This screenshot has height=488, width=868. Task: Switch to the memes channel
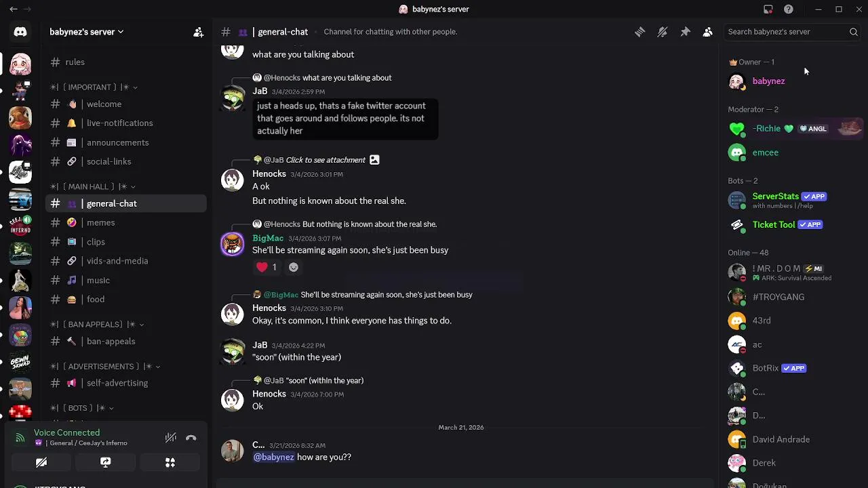(100, 222)
